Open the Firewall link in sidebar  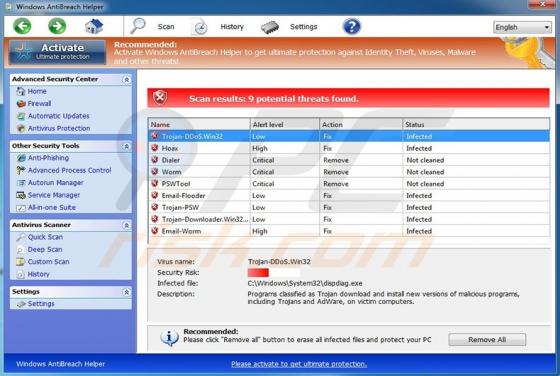pyautogui.click(x=39, y=104)
